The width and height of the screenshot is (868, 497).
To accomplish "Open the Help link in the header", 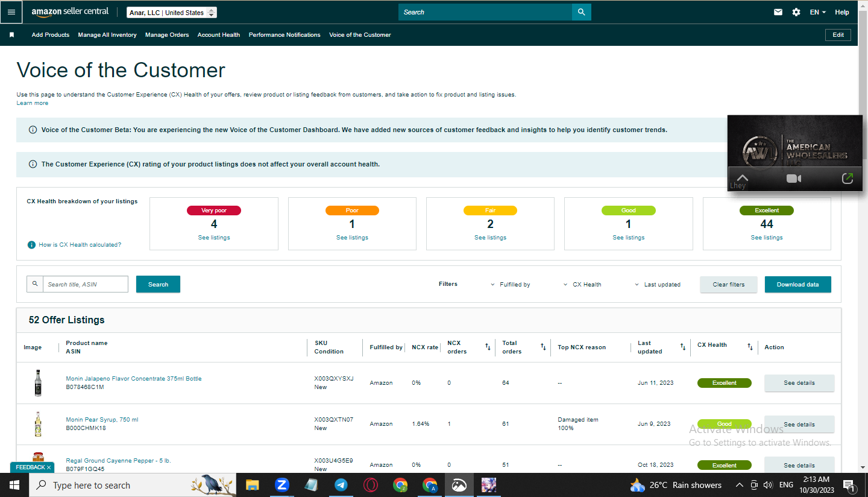I will click(842, 12).
